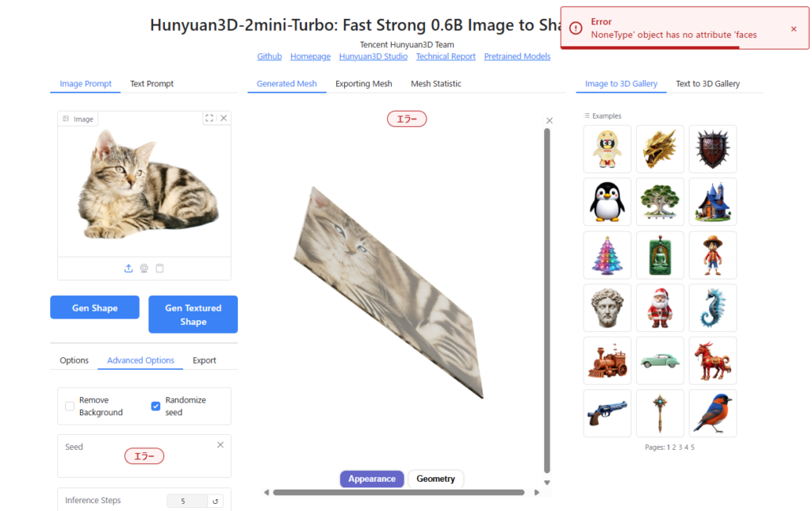Switch to the Text Prompt tab

[151, 84]
